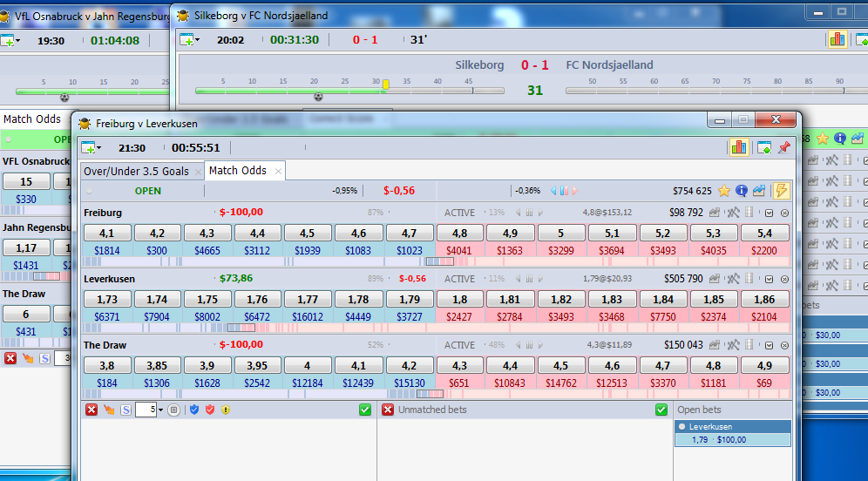Click Freiburg row circled X icon
868x481 pixels.
[784, 213]
